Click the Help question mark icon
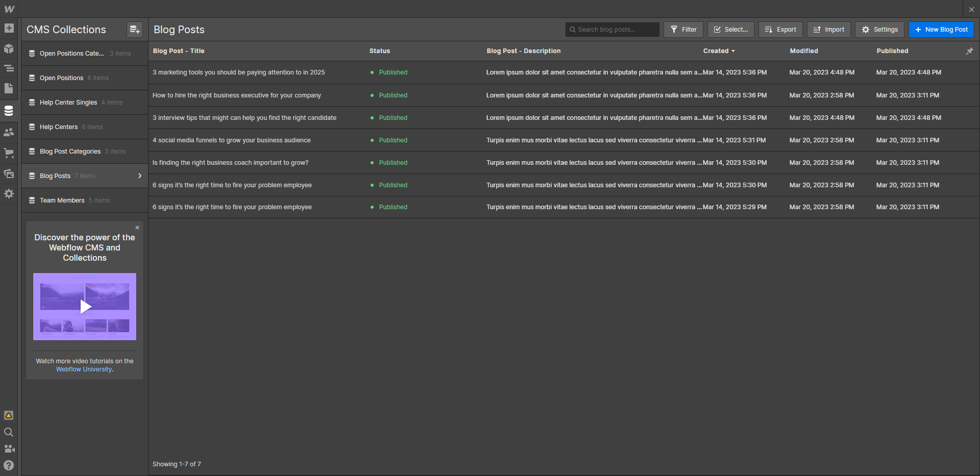Image resolution: width=980 pixels, height=476 pixels. pyautogui.click(x=9, y=465)
